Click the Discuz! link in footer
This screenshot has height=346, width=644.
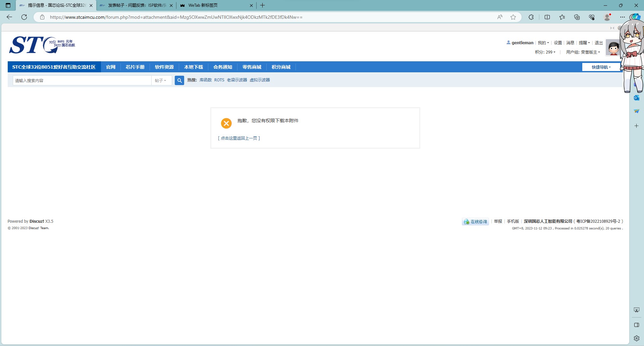37,221
